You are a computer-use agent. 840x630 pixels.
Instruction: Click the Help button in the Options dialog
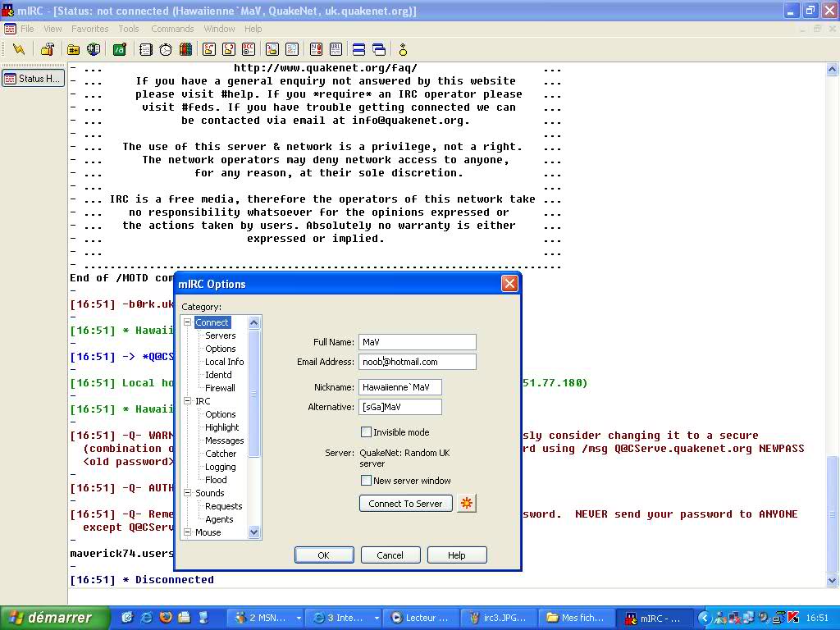click(x=456, y=555)
